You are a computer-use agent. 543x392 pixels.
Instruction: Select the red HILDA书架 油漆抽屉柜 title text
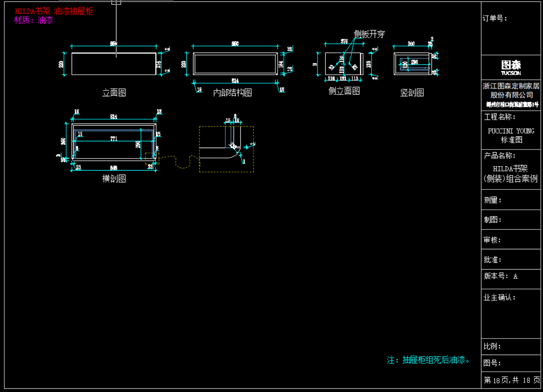tap(54, 11)
